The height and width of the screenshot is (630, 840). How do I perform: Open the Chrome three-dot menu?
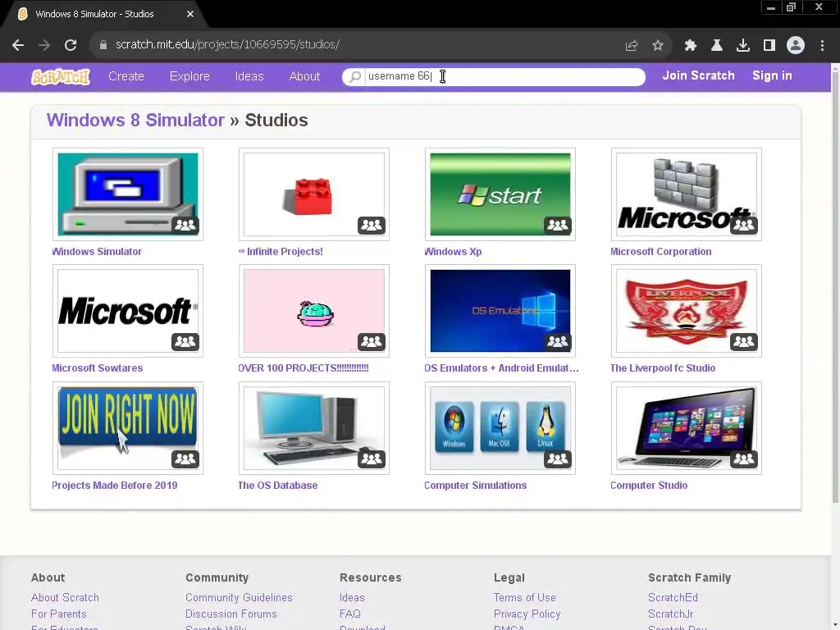[822, 46]
